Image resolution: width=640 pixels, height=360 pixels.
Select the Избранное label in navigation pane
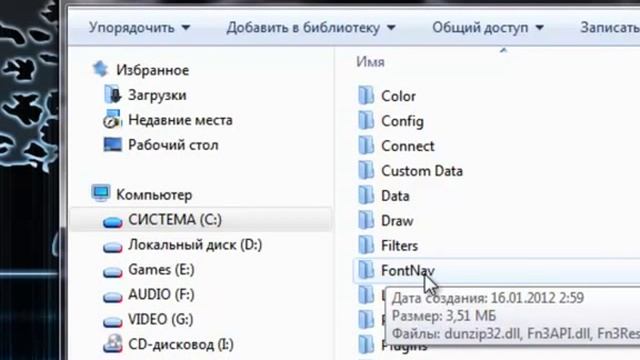(153, 70)
